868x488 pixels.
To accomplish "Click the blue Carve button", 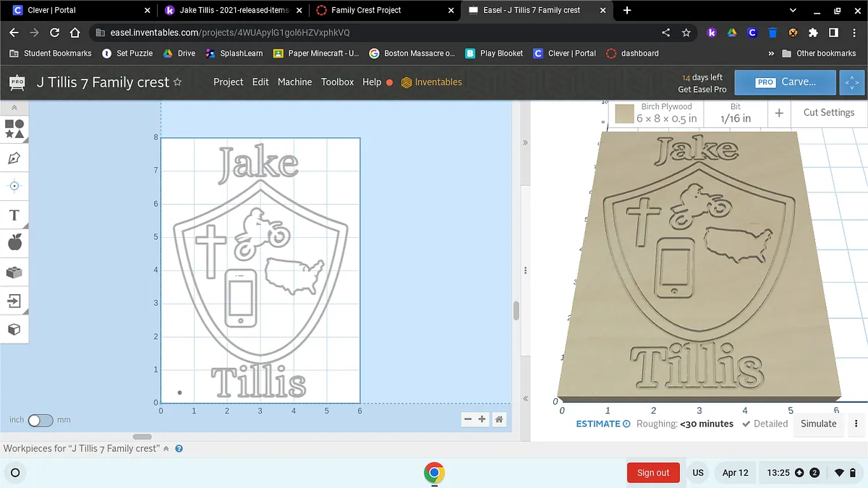I will [785, 82].
